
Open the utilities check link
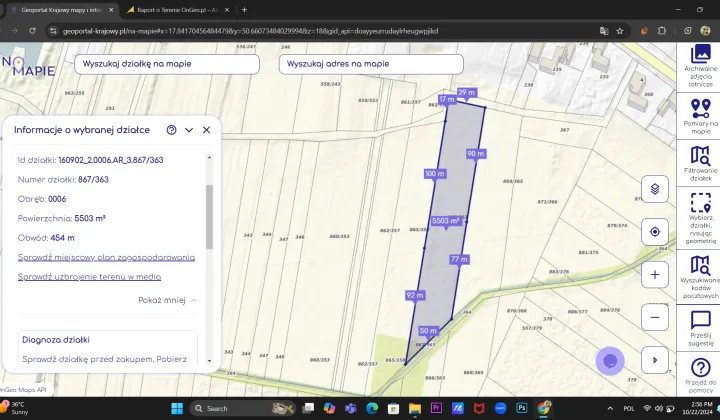pos(90,277)
